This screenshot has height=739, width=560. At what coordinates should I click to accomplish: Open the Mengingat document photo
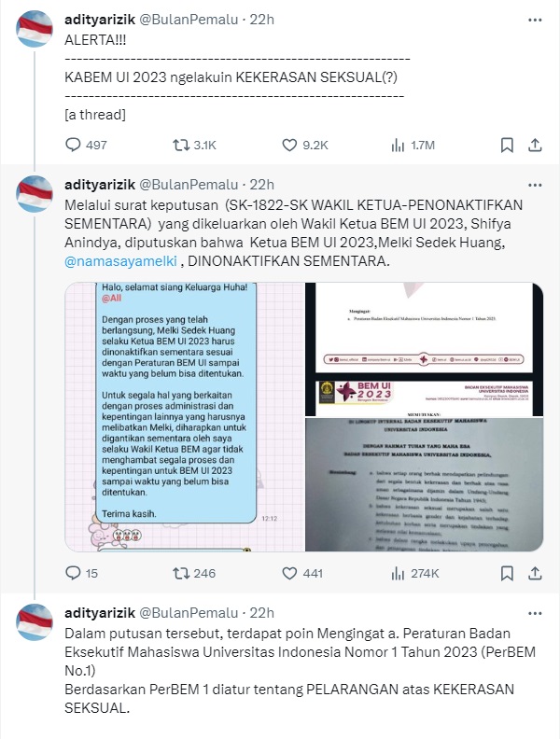425,328
